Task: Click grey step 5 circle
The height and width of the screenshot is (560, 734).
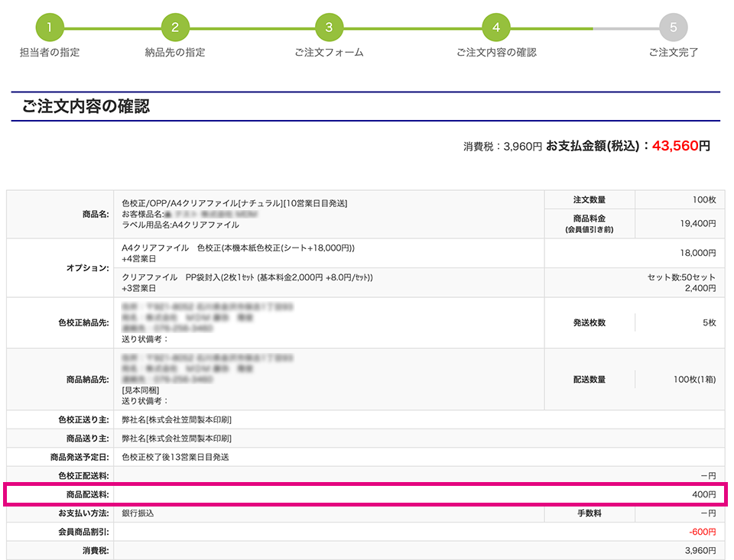Action: 673,28
